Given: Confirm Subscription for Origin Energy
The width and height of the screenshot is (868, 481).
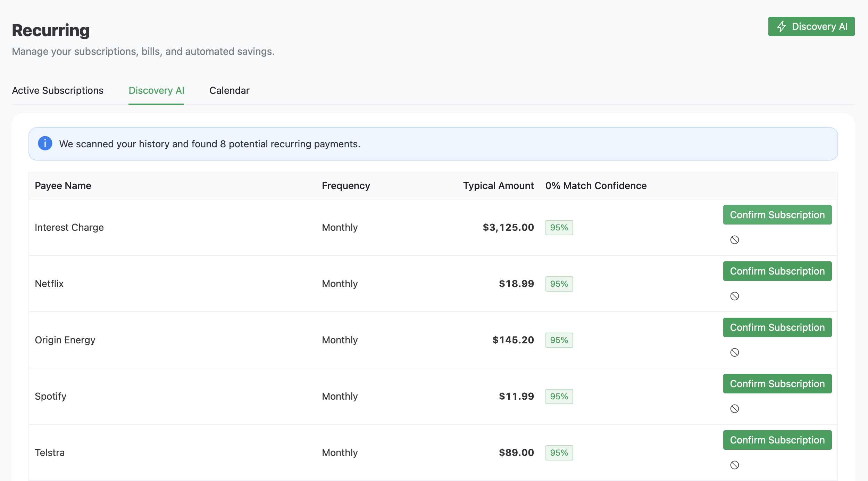Looking at the screenshot, I should (777, 327).
